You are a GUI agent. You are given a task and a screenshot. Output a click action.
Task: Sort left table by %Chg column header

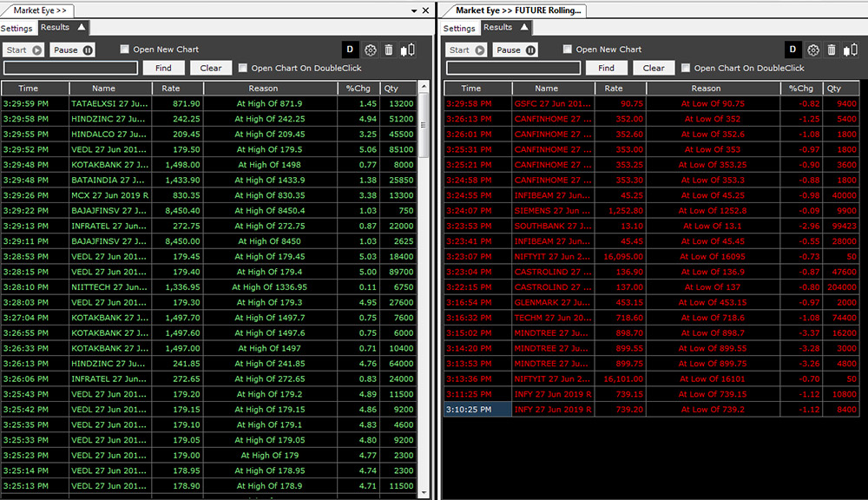pos(358,88)
